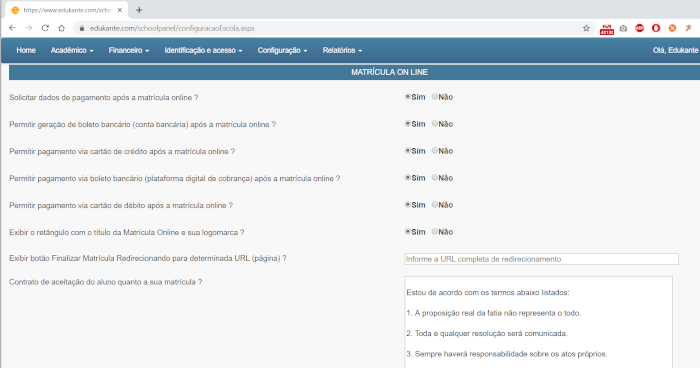
Task: Click text '1. A proposição real da fatia'
Action: coord(493,313)
